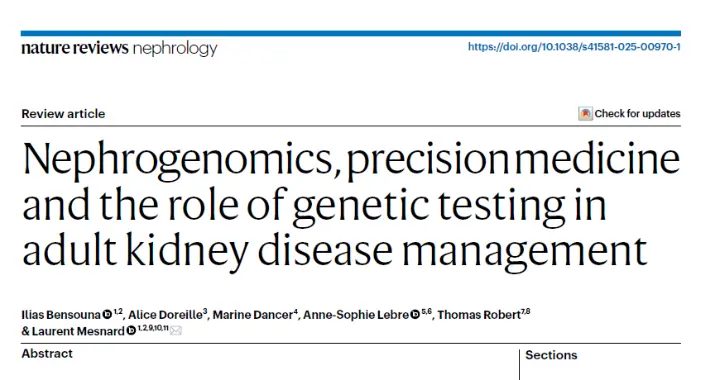The image size is (720, 380).
Task: Select author name Anne-Sophie Lebre
Action: [356, 315]
